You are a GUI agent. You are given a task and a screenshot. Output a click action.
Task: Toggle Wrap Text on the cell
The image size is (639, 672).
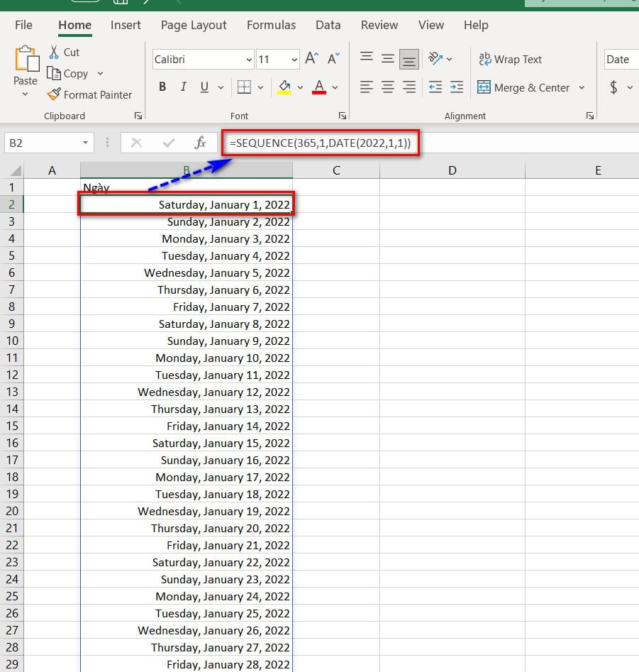(x=510, y=59)
